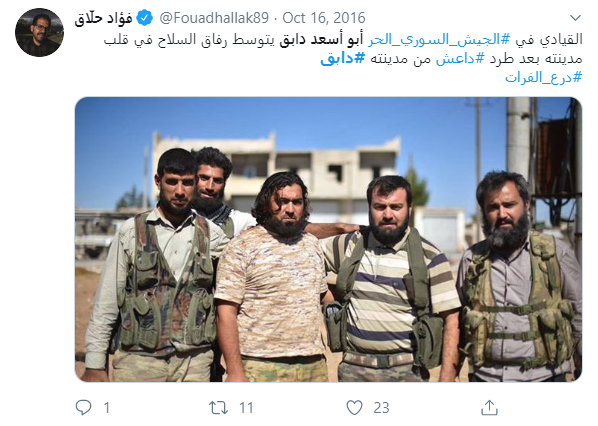
Task: Open hashtag #داعش
Action: pyautogui.click(x=460, y=58)
